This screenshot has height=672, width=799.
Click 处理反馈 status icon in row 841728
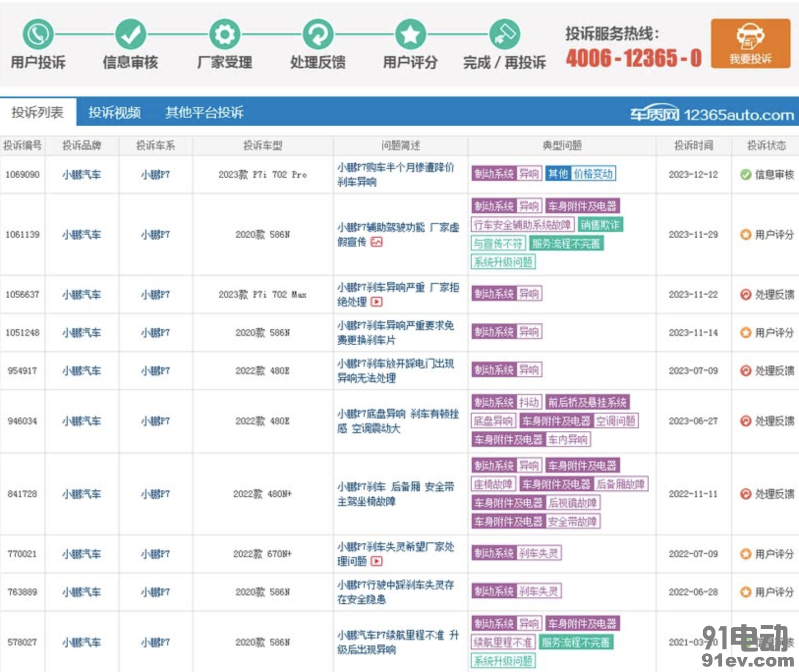(x=746, y=494)
